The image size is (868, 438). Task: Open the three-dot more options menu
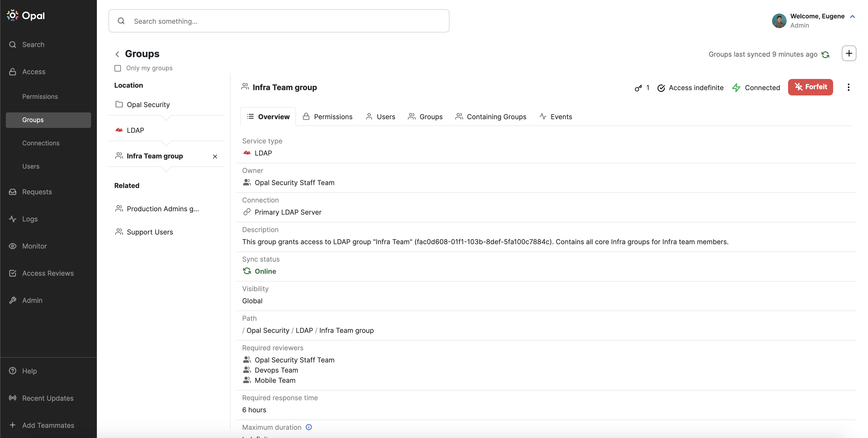[848, 87]
